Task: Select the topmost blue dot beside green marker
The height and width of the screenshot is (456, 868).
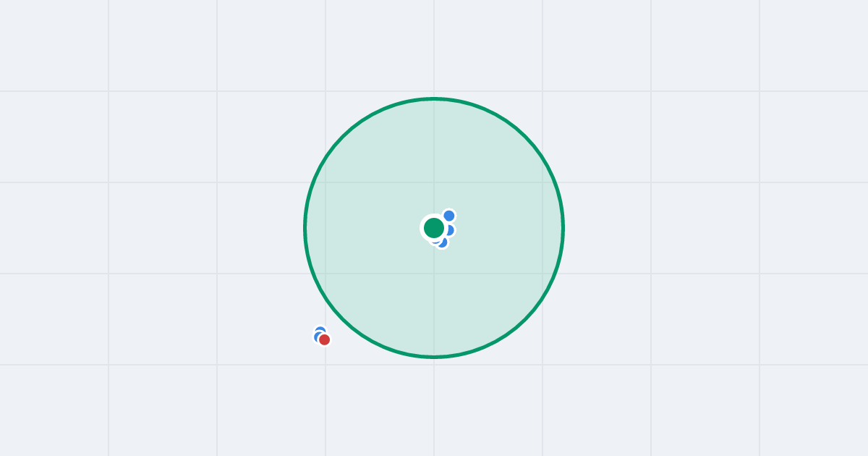Action: [449, 216]
